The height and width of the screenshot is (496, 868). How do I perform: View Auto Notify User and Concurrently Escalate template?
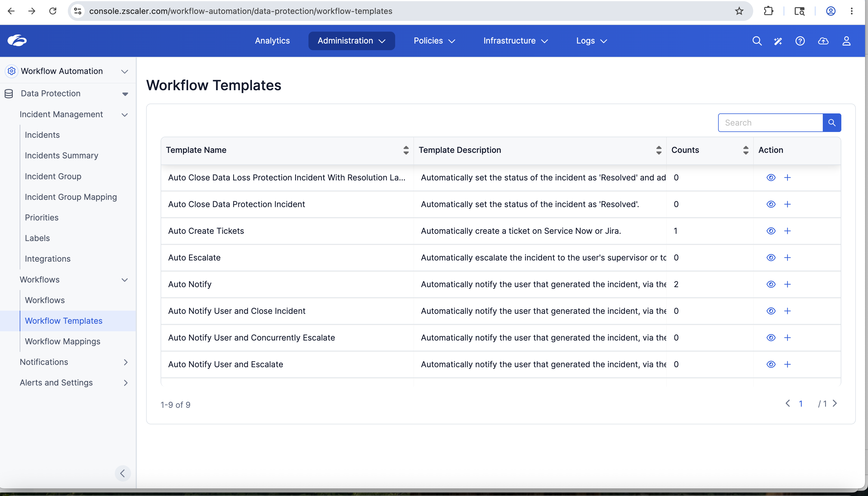771,338
